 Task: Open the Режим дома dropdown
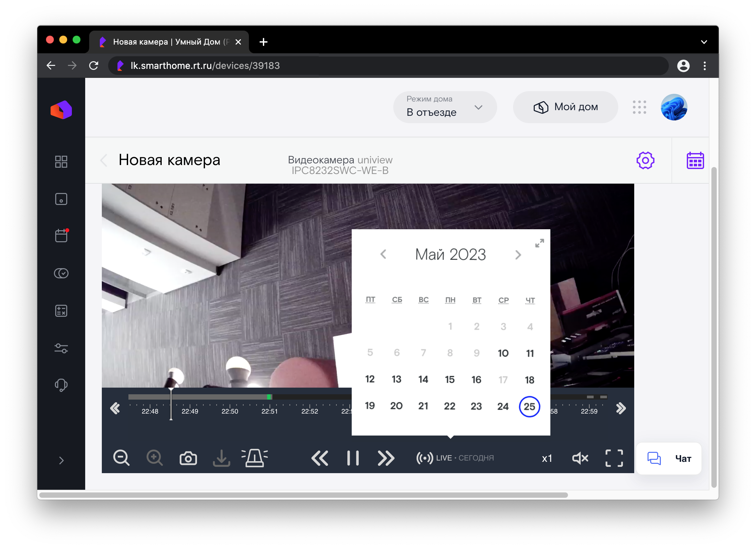[445, 107]
